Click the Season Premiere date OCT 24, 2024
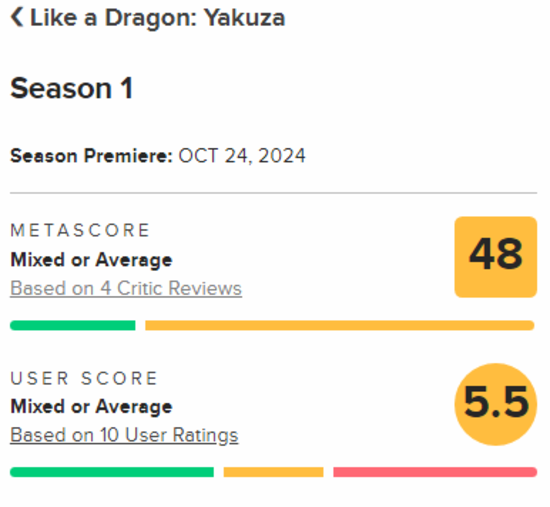 (x=242, y=156)
